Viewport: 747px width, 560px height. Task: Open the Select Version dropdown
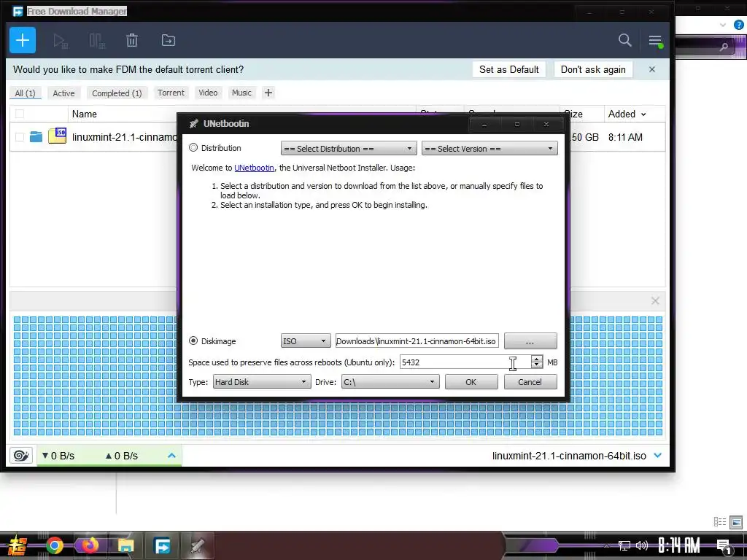pos(489,149)
